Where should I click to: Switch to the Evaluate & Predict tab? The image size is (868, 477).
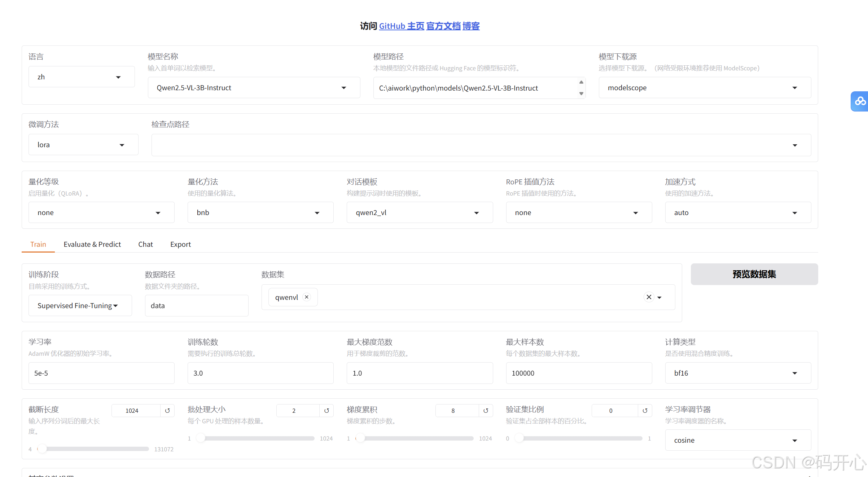(92, 244)
